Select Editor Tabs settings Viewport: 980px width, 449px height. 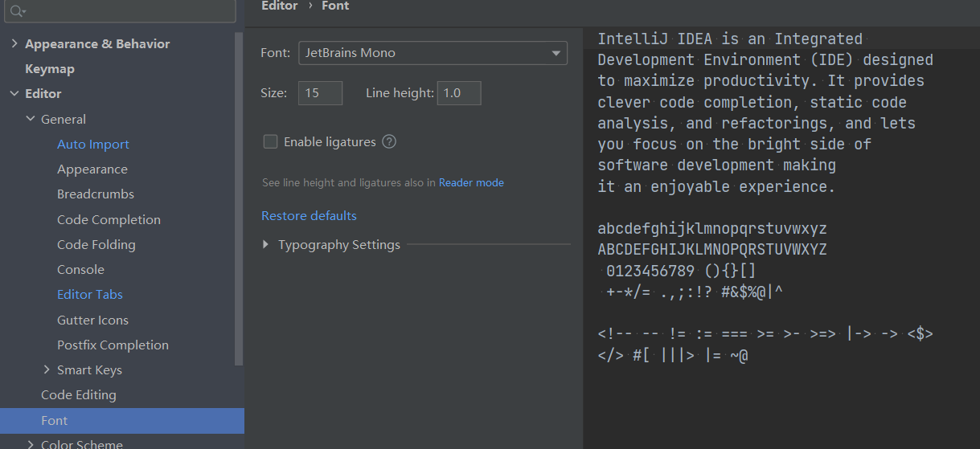click(90, 295)
